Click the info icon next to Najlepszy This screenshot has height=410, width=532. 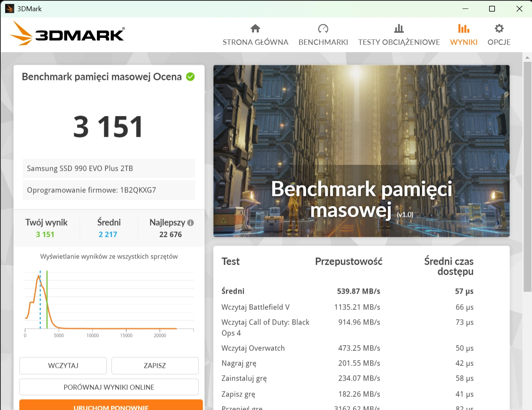(190, 223)
